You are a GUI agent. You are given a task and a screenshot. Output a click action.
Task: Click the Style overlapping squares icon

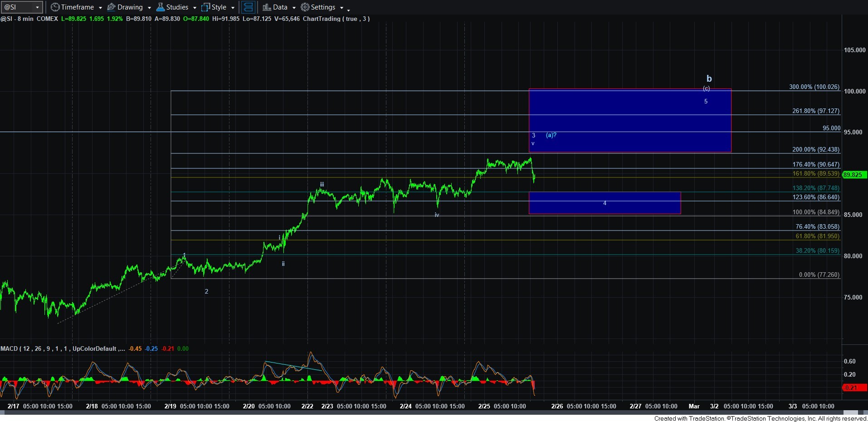[x=205, y=7]
